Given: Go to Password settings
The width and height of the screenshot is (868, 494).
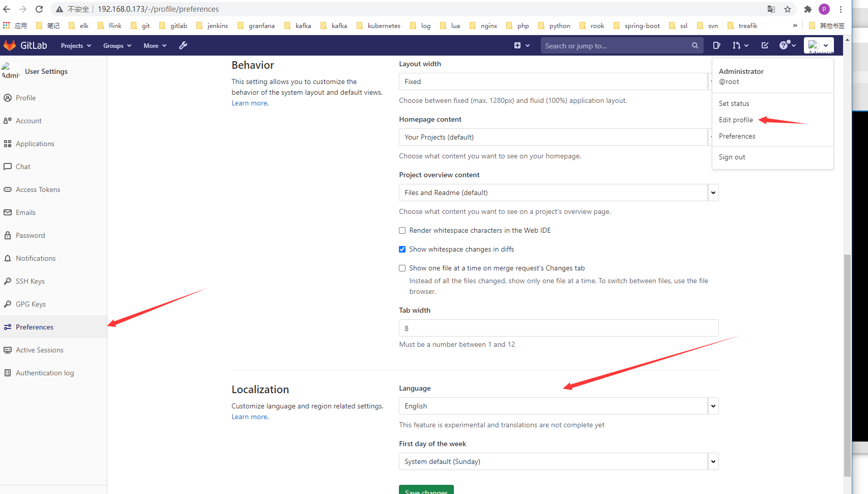Looking at the screenshot, I should (53, 235).
